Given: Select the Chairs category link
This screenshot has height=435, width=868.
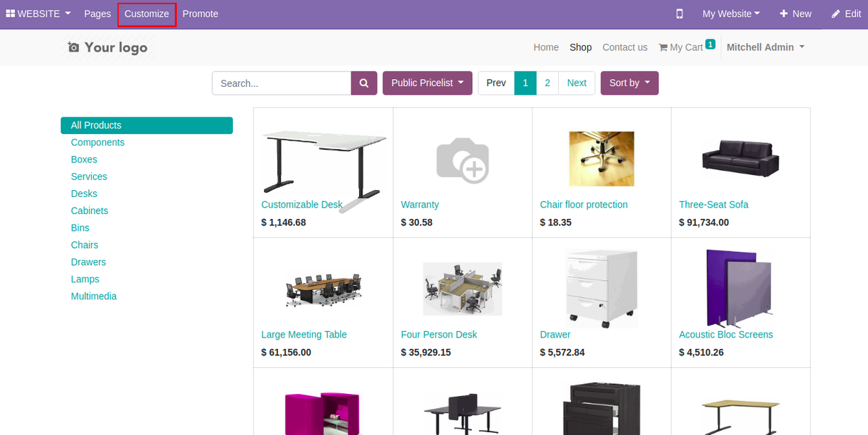Looking at the screenshot, I should [x=85, y=245].
